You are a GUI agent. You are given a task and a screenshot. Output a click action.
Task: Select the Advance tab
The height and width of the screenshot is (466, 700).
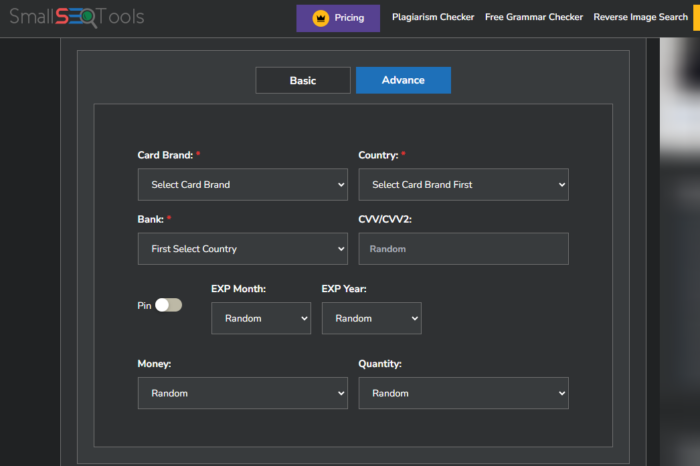403,80
